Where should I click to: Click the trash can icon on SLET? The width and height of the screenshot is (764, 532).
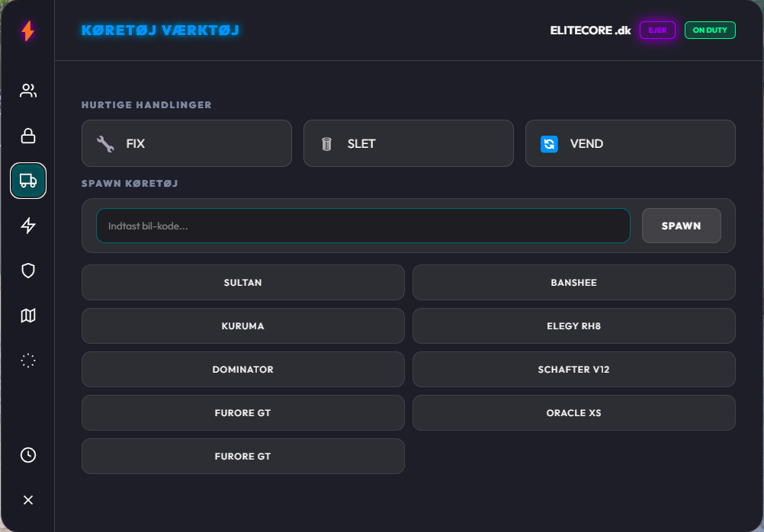pyautogui.click(x=327, y=144)
